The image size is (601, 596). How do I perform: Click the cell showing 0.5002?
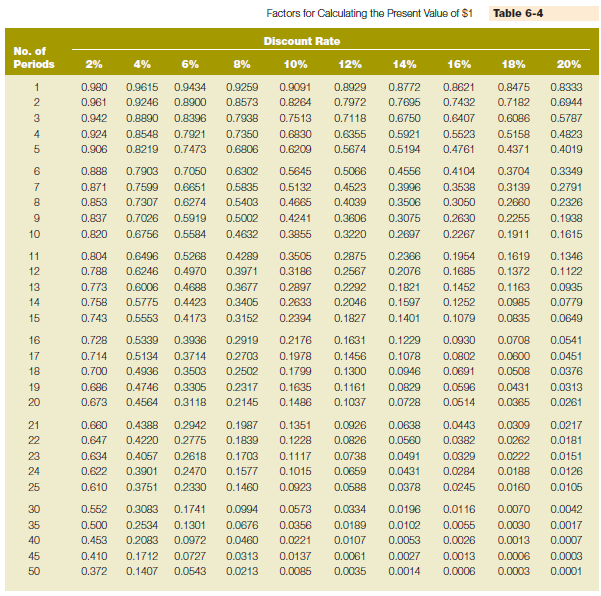[242, 218]
